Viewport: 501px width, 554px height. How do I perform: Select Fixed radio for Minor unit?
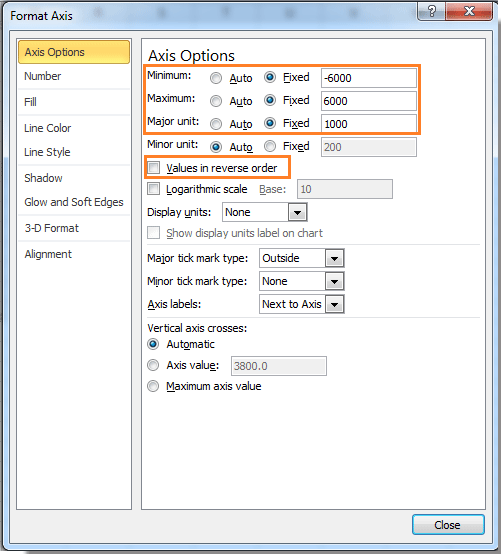point(270,146)
